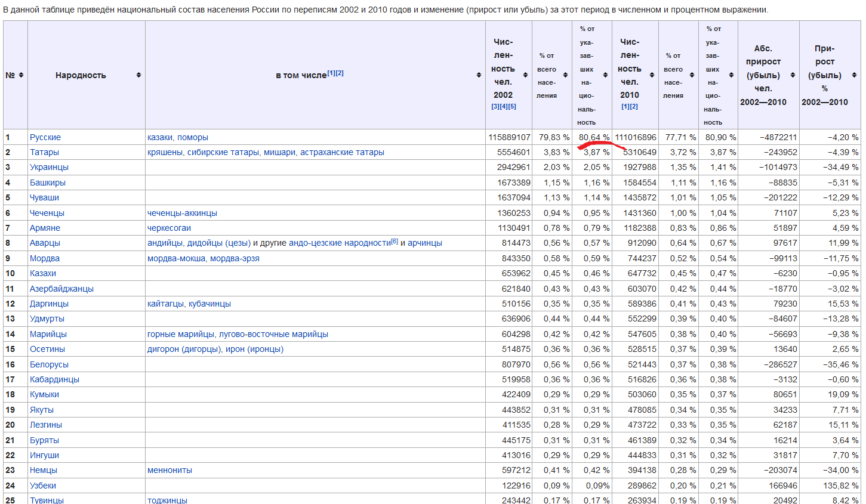Viewport: 866px width, 504px height.
Task: Open the Марийцы link
Action: pos(48,334)
